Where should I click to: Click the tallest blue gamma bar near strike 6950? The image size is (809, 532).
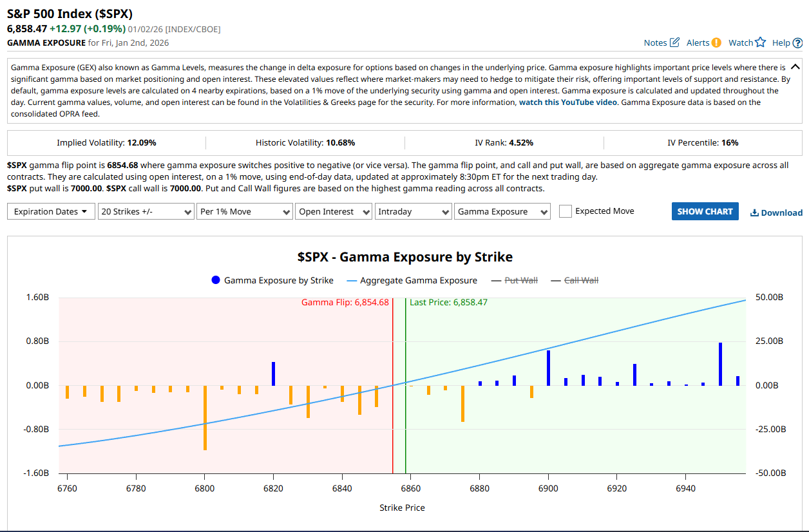(x=720, y=364)
